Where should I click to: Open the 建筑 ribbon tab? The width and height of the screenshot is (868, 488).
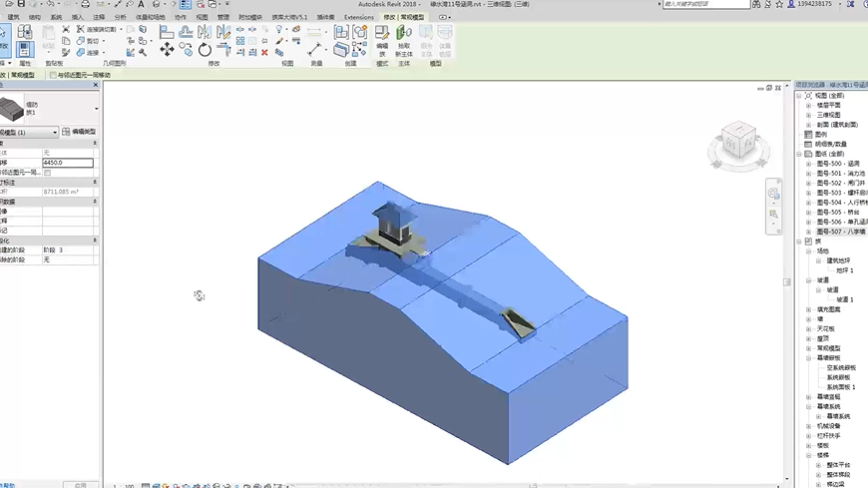[x=13, y=17]
